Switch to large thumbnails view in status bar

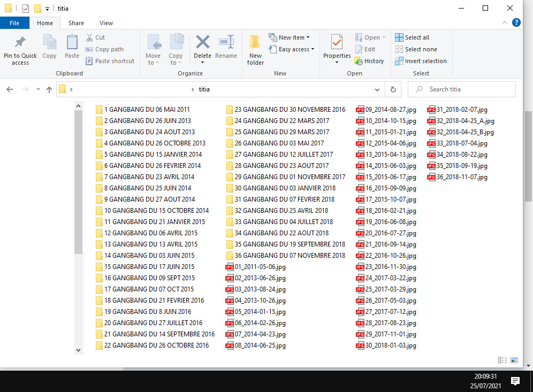click(514, 360)
